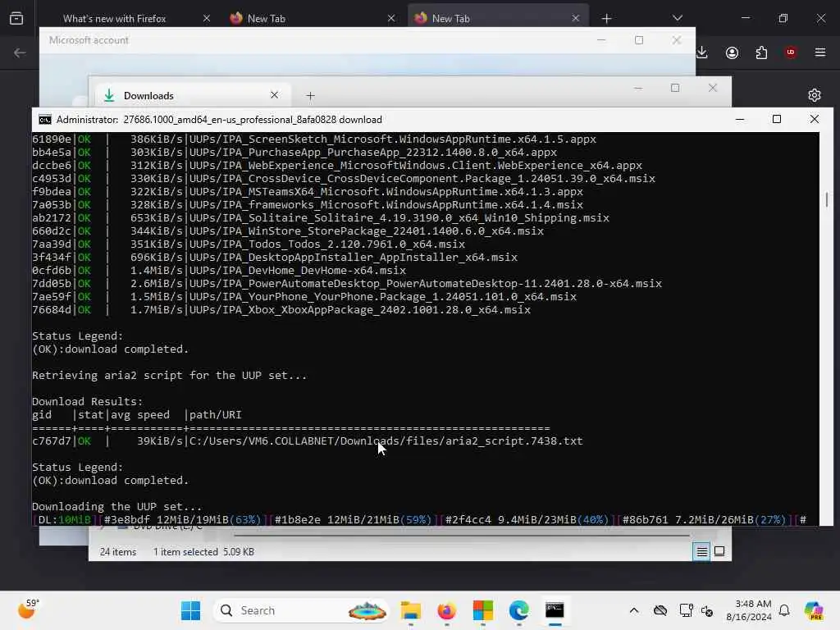Open clock showing 3:48 AM 8/16/2024

[x=748, y=610]
